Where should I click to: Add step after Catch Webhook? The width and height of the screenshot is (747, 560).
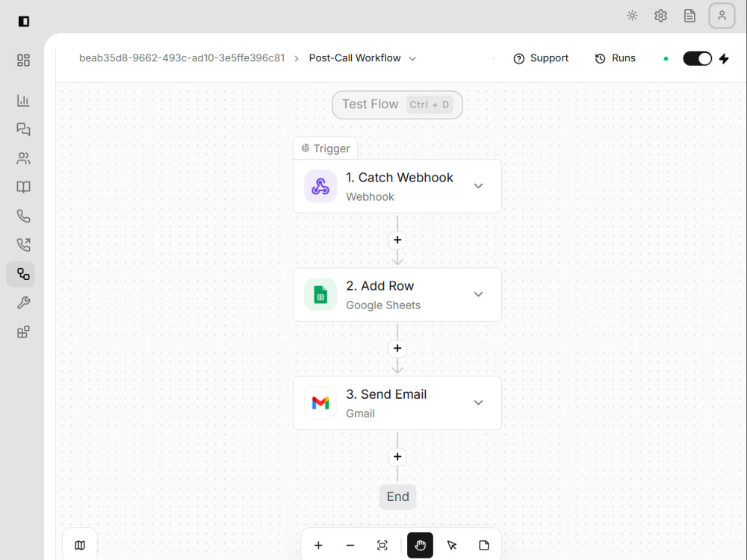(x=397, y=240)
